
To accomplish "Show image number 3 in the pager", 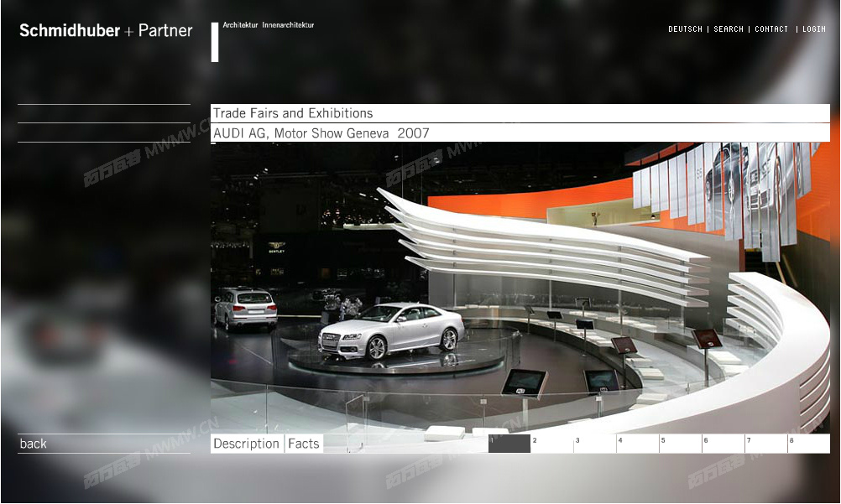I will click(x=595, y=444).
